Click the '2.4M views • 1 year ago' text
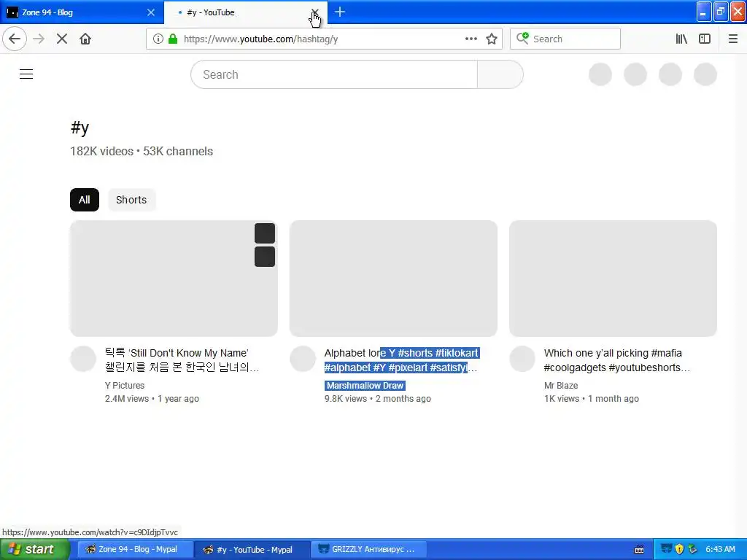The image size is (747, 560). click(x=152, y=399)
